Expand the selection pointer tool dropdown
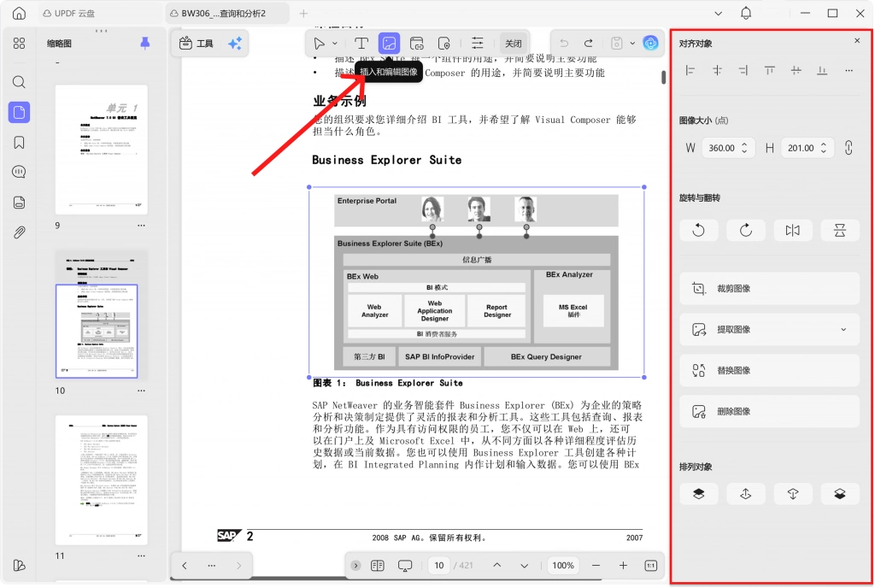875x588 pixels. pos(335,43)
